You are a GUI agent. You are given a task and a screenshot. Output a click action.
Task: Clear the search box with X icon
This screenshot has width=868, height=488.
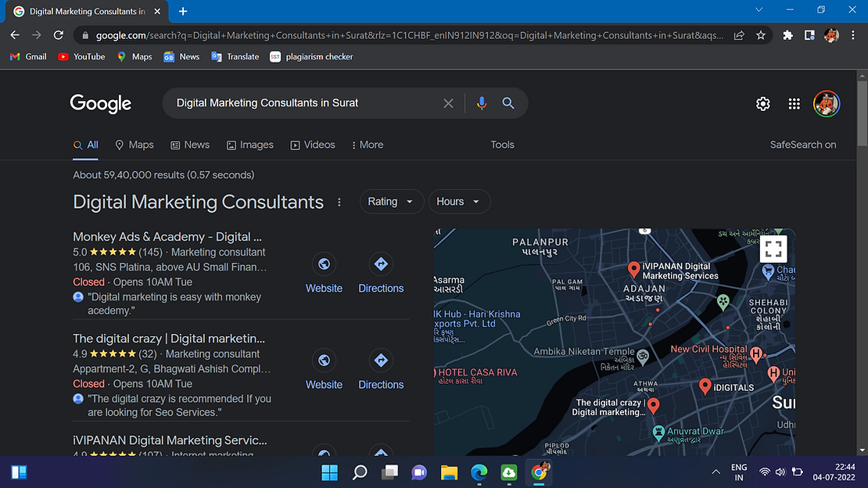pyautogui.click(x=448, y=103)
